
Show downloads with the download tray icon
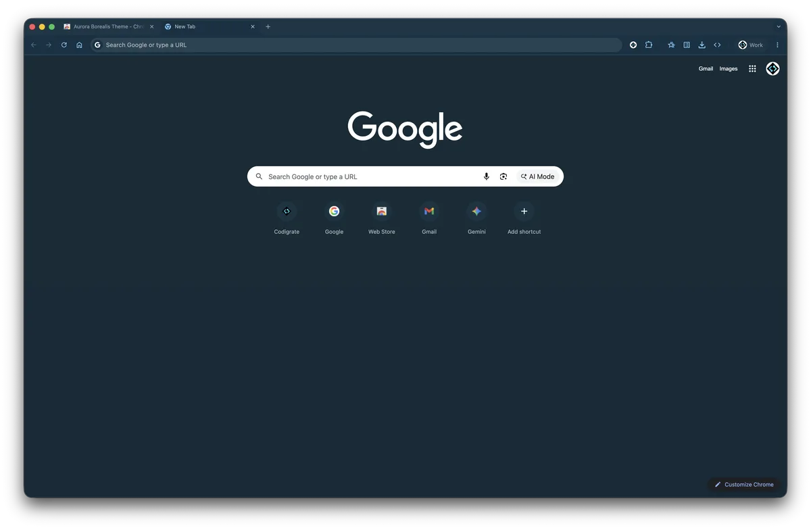[x=702, y=45]
